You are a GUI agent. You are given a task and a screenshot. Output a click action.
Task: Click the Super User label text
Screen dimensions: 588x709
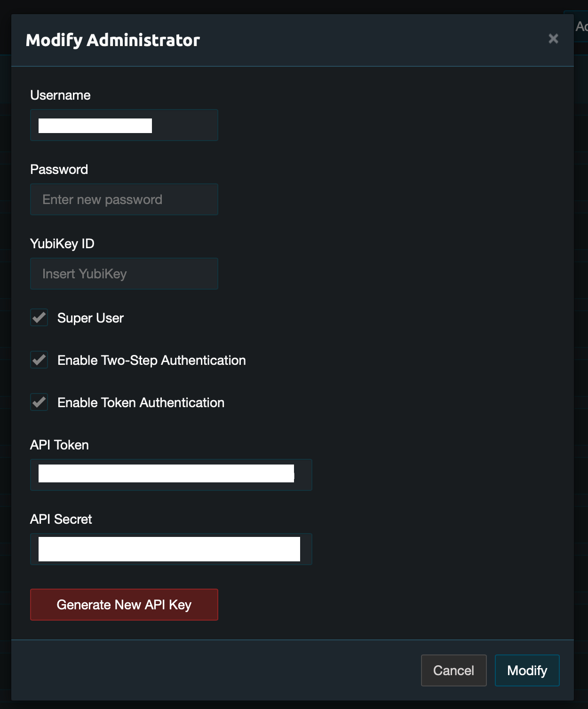coord(90,318)
